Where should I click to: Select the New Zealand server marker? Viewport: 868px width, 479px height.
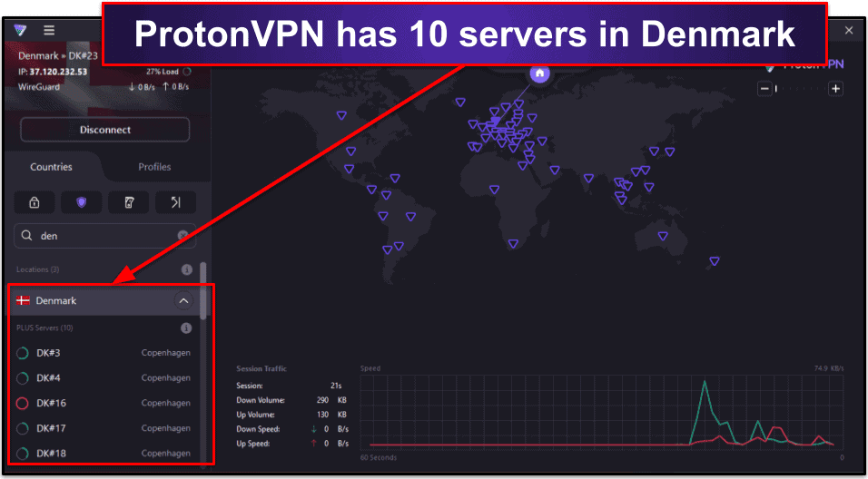(x=715, y=261)
